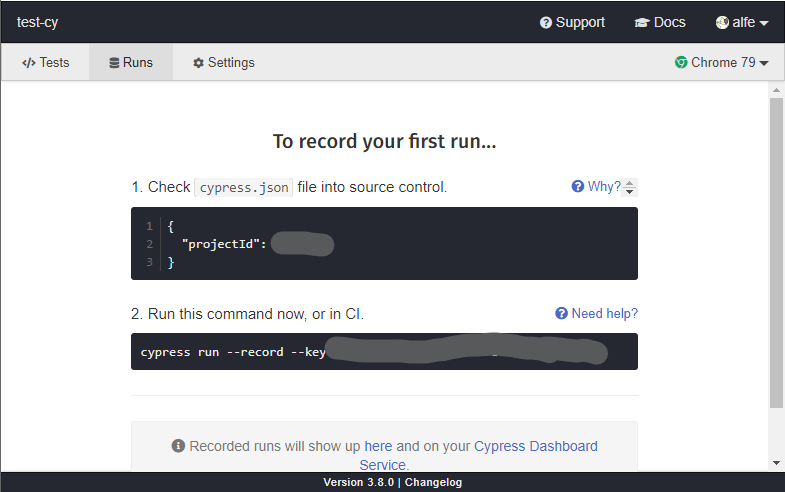Click the Why? help circle icon
The image size is (785, 492).
tap(578, 186)
